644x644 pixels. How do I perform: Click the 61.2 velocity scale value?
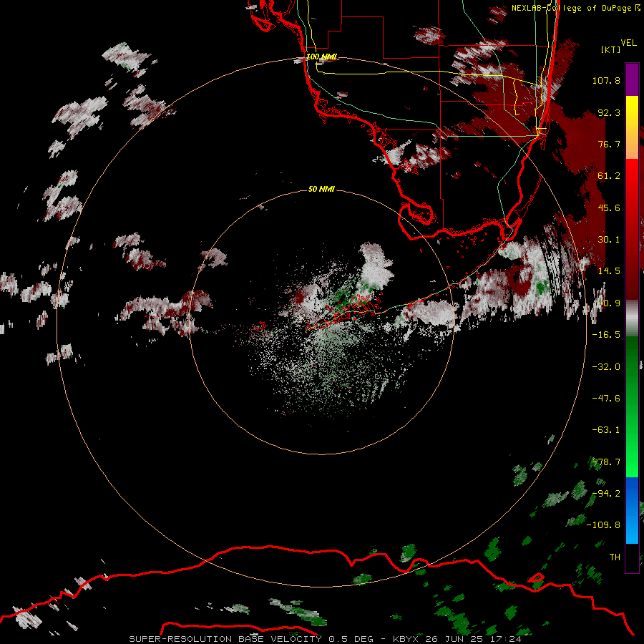tap(609, 176)
